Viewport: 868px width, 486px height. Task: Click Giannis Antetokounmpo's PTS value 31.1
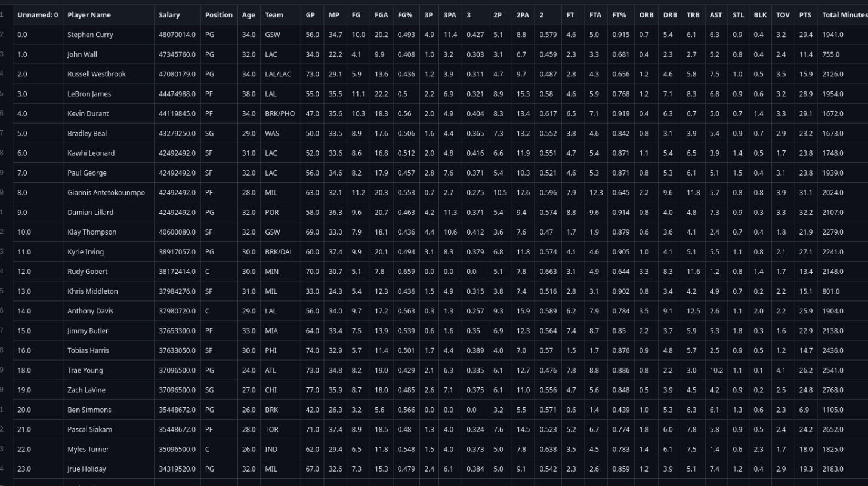click(806, 192)
